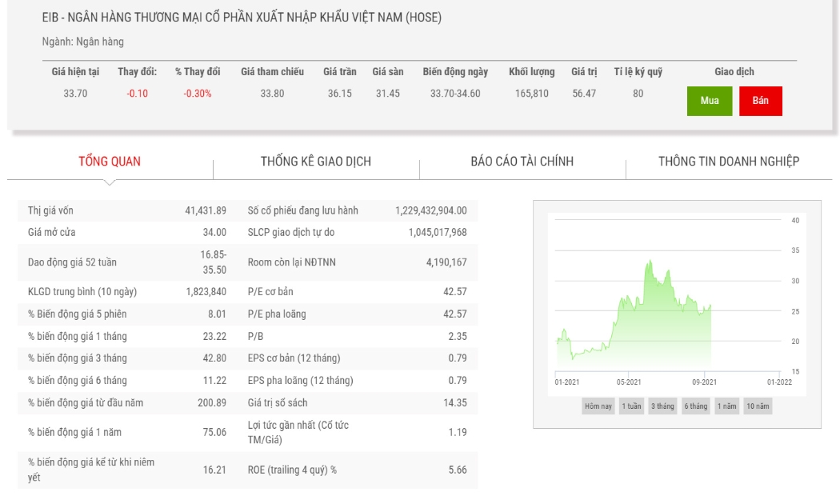The height and width of the screenshot is (504, 840).
Task: Show the 3 tháng chart period
Action: tap(662, 406)
